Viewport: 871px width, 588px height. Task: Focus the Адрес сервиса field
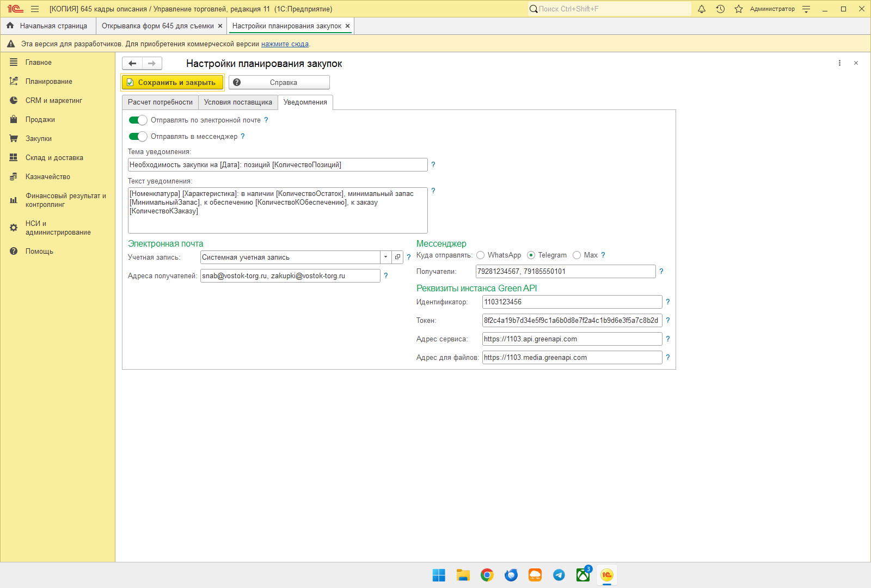point(572,339)
